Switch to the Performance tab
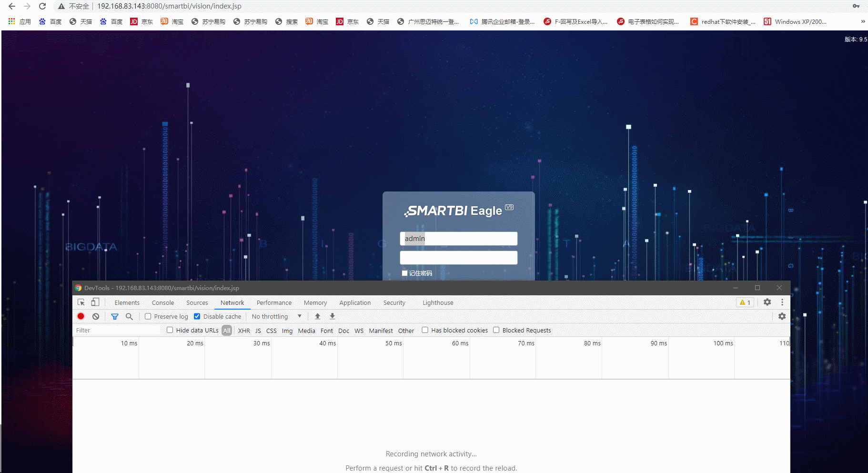The image size is (868, 473). click(x=274, y=302)
